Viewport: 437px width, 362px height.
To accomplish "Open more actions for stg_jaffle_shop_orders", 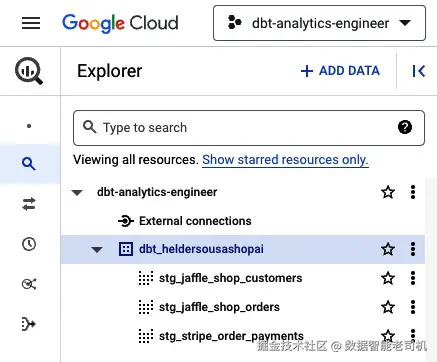I will [413, 307].
